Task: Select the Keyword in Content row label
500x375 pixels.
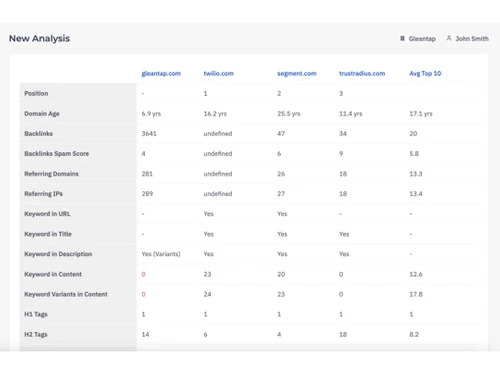Action: point(53,274)
